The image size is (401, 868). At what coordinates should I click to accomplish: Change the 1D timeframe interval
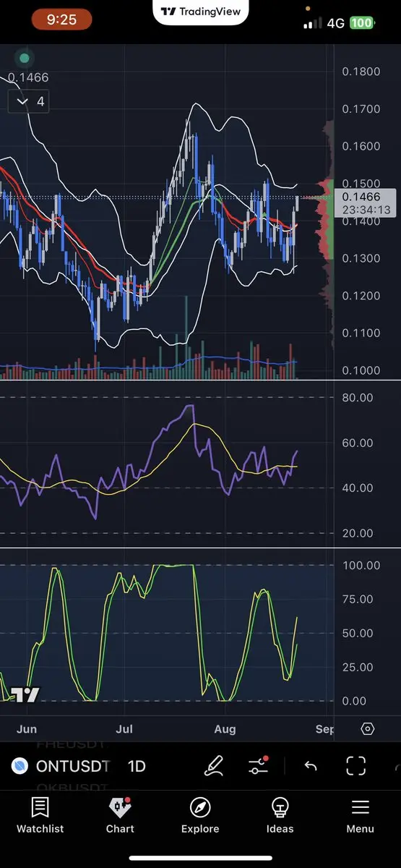137,766
